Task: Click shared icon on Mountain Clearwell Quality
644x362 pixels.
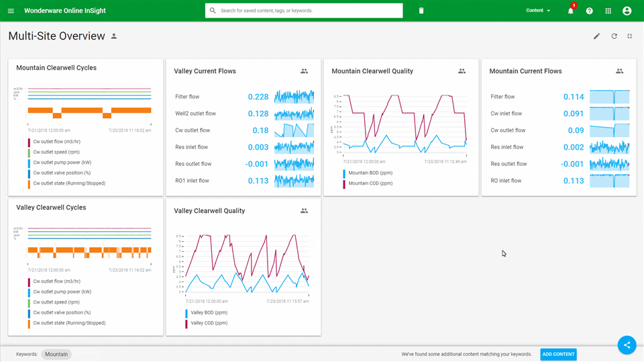Action: click(x=462, y=71)
